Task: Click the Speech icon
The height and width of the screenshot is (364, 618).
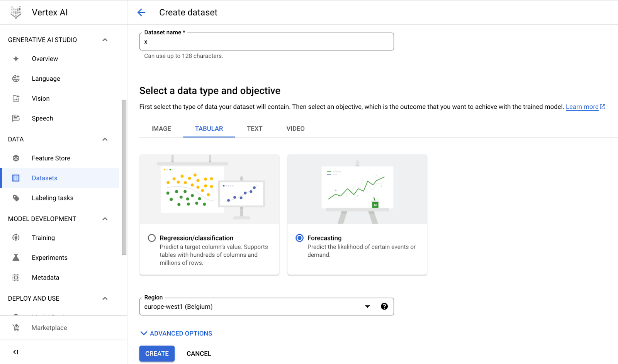Action: tap(16, 118)
